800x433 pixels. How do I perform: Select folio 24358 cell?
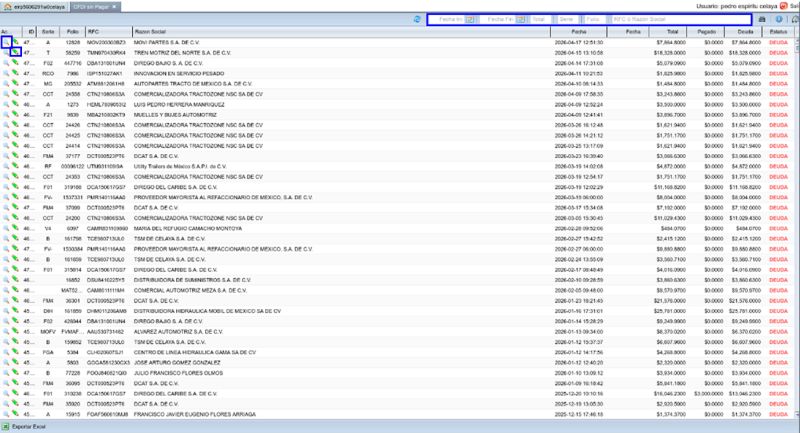pyautogui.click(x=72, y=94)
